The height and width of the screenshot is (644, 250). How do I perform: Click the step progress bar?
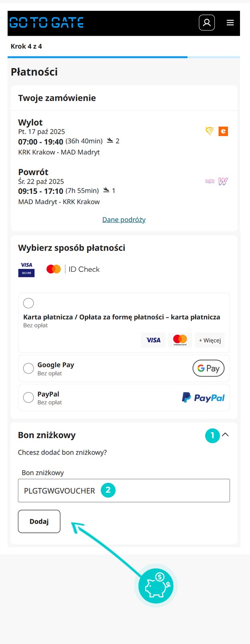(124, 57)
